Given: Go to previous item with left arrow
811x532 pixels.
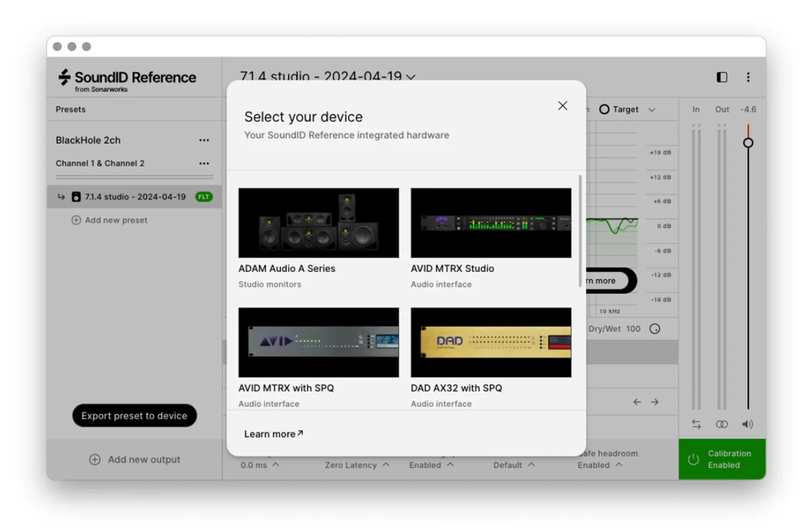Looking at the screenshot, I should 637,402.
